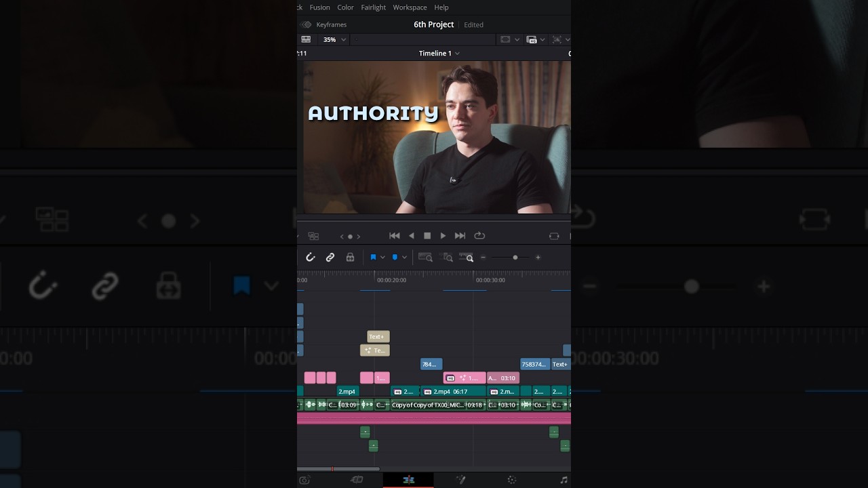868x488 pixels.
Task: Click the HQ proxy playback icon
Action: click(x=532, y=39)
